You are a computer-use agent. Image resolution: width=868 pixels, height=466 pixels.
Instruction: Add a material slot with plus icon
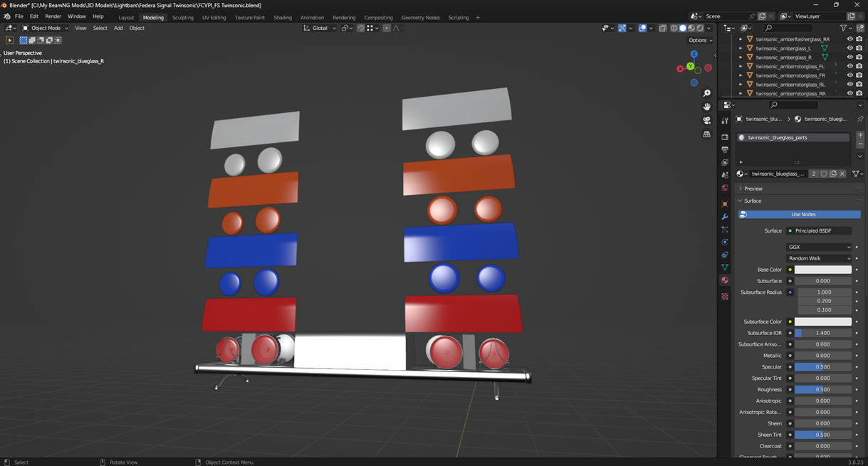tap(860, 135)
